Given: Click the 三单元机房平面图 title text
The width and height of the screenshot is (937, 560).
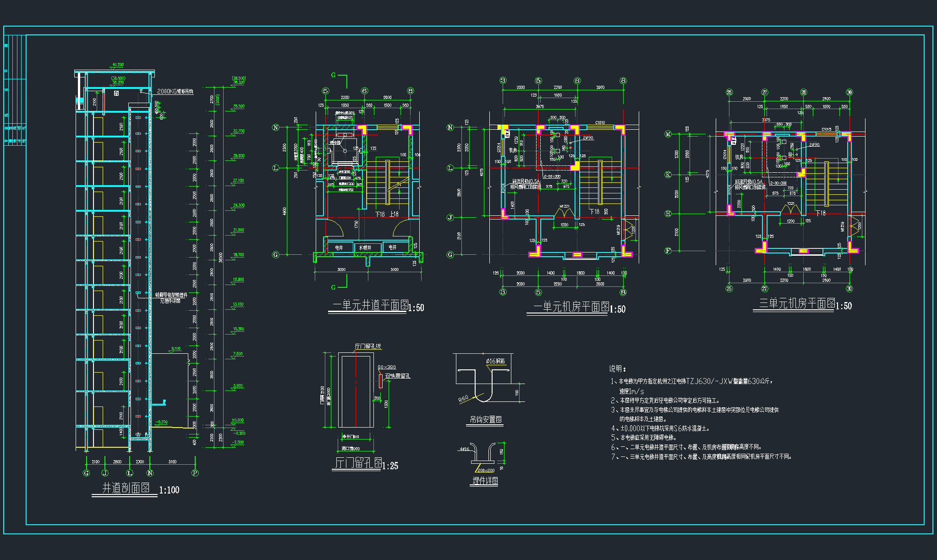Looking at the screenshot, I should (797, 303).
